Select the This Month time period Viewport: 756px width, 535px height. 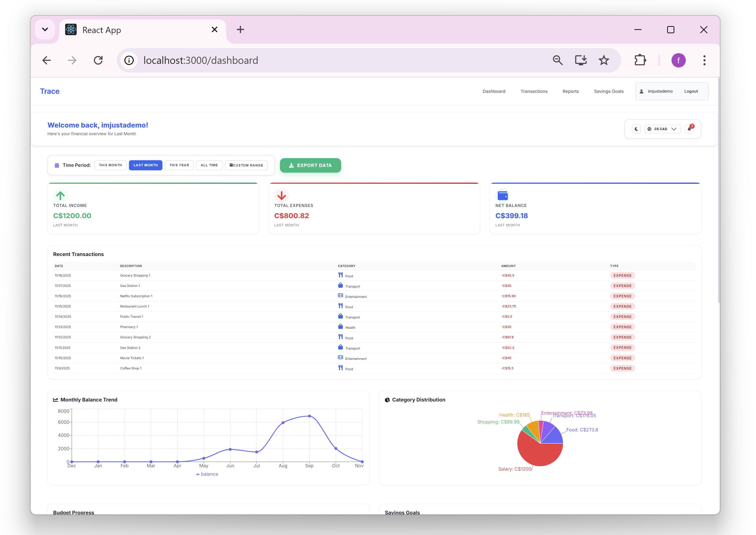[x=110, y=165]
